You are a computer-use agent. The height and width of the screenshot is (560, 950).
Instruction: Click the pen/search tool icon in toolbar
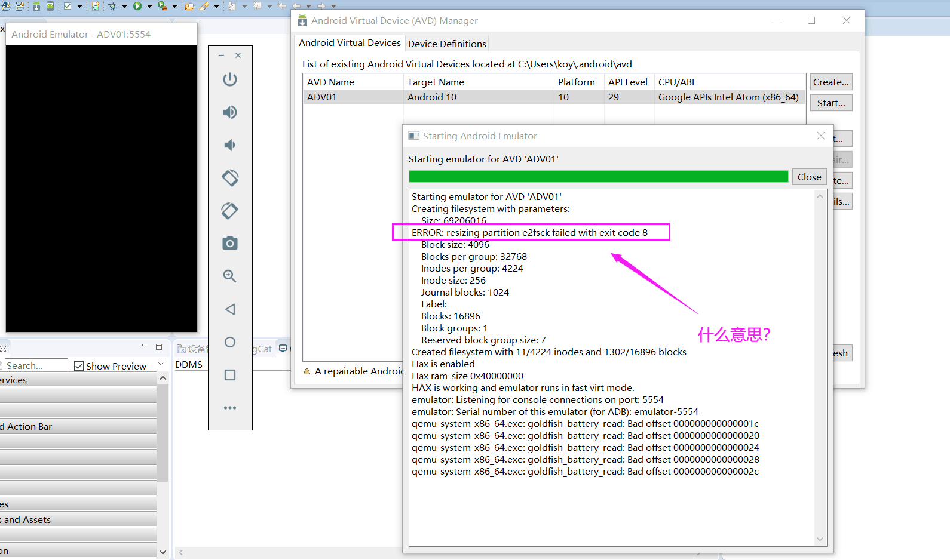[204, 6]
